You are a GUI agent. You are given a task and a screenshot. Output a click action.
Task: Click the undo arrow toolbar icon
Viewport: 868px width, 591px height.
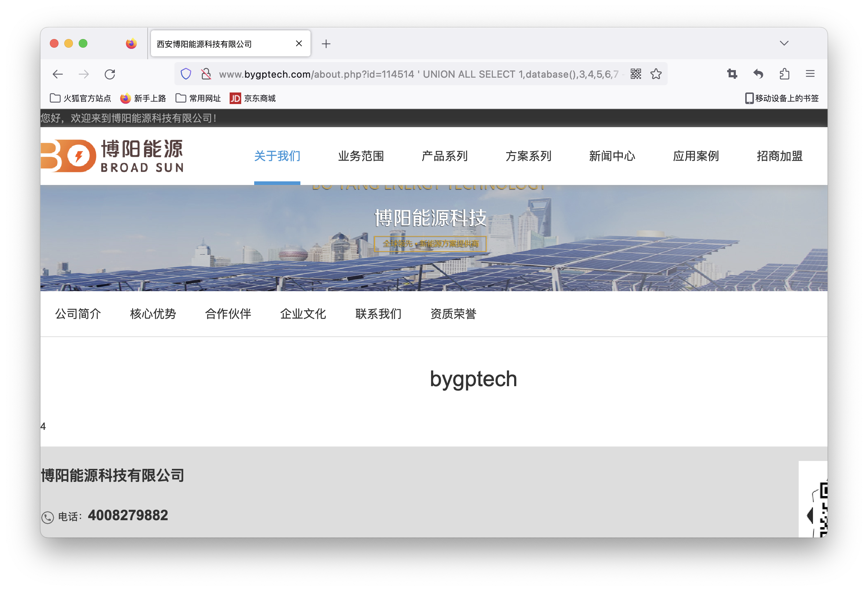tap(758, 74)
